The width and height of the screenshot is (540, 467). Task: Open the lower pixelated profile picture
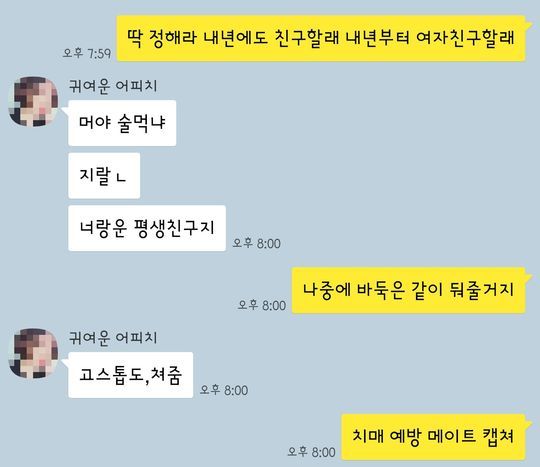point(33,353)
